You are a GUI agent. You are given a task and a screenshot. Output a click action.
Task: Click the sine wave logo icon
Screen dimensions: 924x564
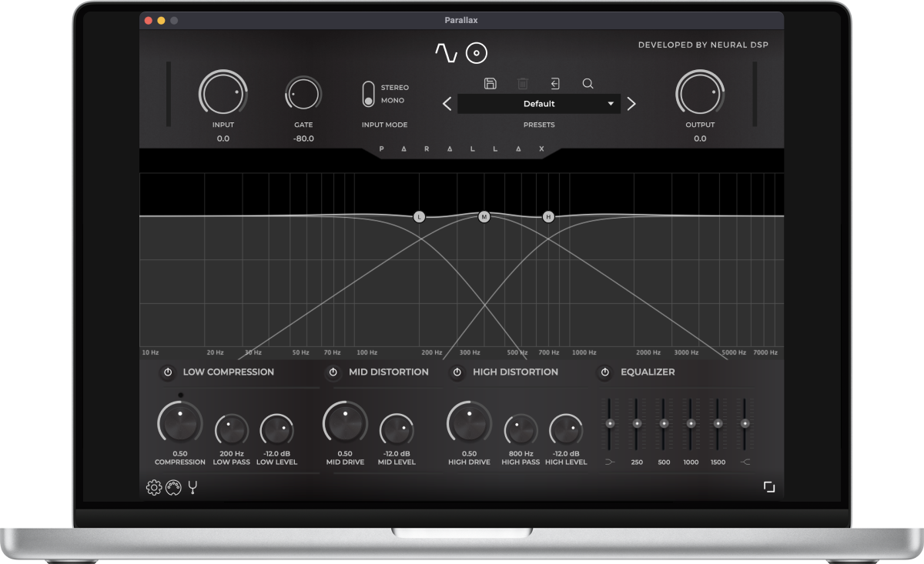(x=447, y=52)
